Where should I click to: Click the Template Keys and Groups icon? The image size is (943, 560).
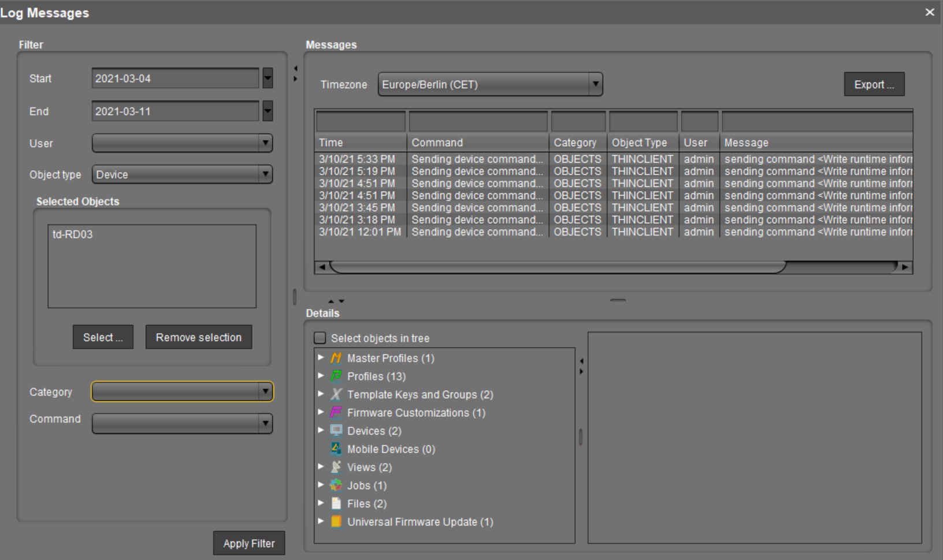pos(336,394)
